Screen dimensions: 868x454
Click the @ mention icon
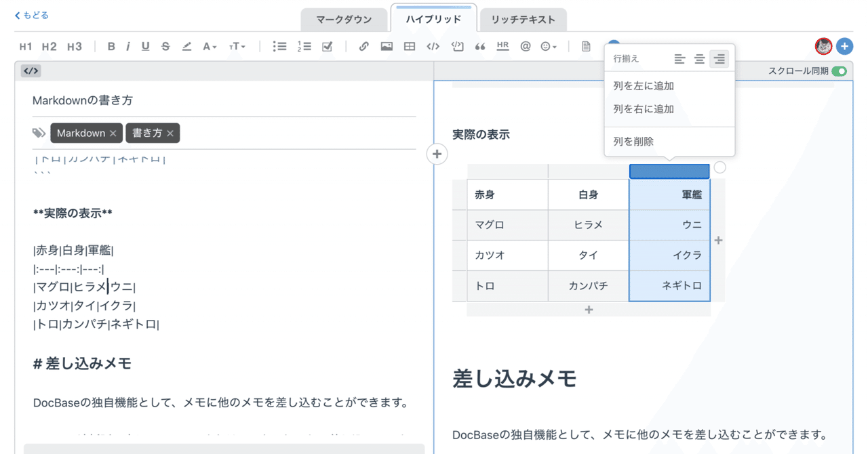pyautogui.click(x=527, y=46)
